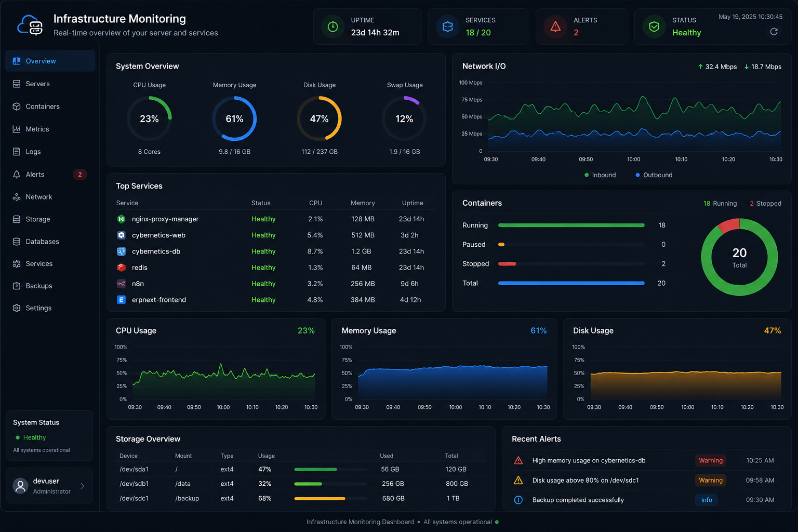Viewport: 798px width, 532px height.
Task: Open the Services menu item
Action: [50, 264]
